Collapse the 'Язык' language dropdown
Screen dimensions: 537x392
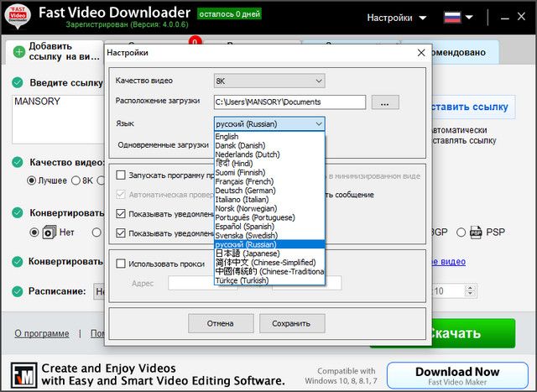click(x=269, y=123)
